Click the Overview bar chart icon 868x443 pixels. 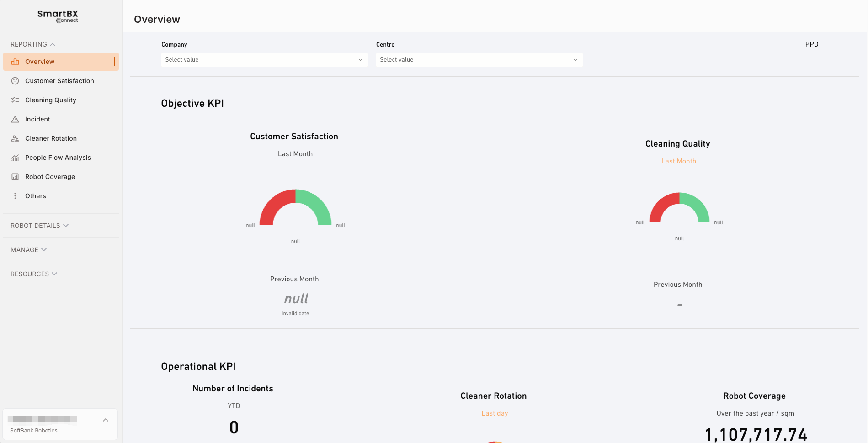[15, 62]
